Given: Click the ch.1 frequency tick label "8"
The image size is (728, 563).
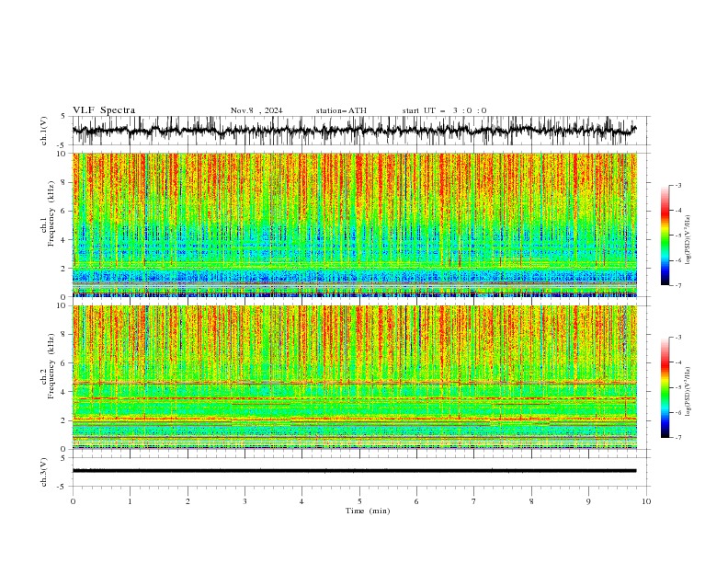Looking at the screenshot, I should click(64, 182).
